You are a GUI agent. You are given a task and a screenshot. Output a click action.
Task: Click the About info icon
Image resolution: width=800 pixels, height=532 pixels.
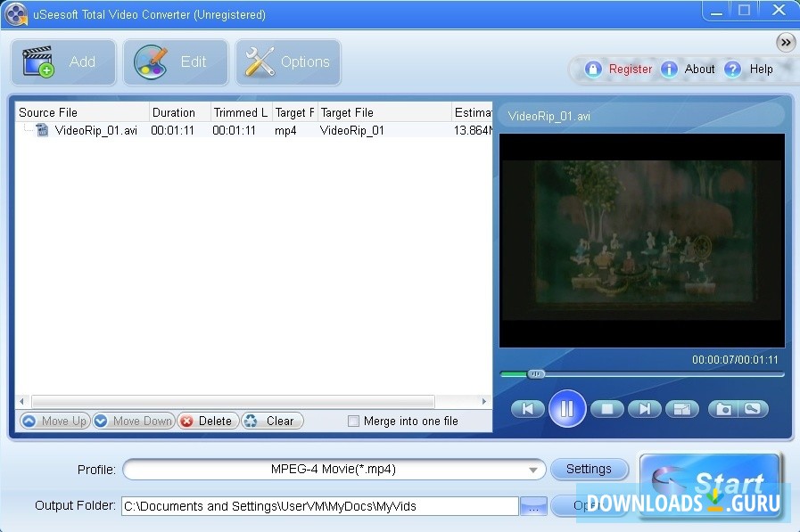(669, 69)
